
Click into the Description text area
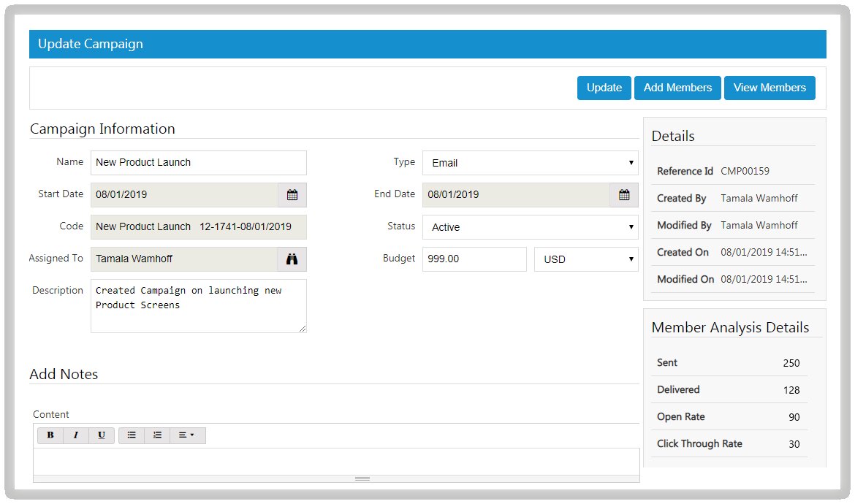(x=198, y=306)
